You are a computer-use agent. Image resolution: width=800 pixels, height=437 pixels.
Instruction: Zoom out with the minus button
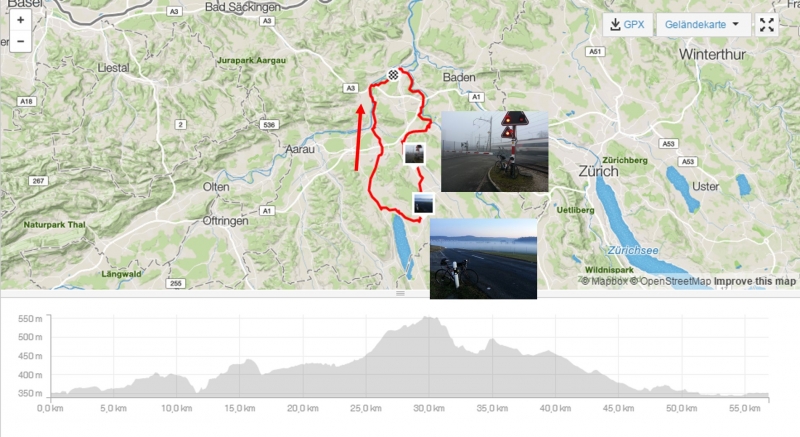coord(20,41)
